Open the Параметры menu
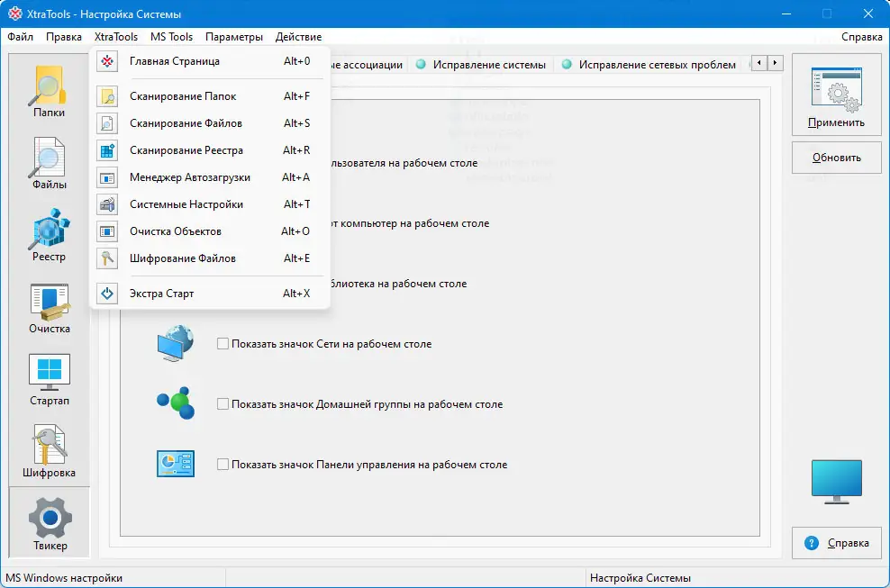The width and height of the screenshot is (890, 588). pyautogui.click(x=234, y=37)
